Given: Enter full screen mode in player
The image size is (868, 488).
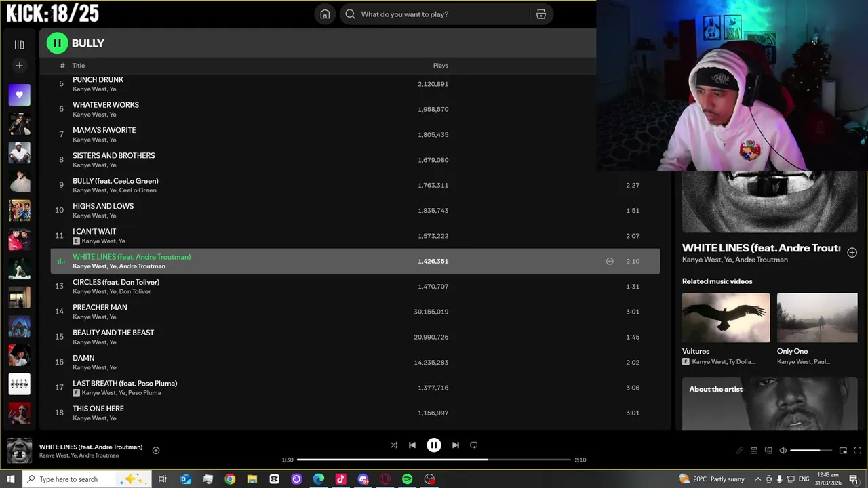Looking at the screenshot, I should pos(857,451).
